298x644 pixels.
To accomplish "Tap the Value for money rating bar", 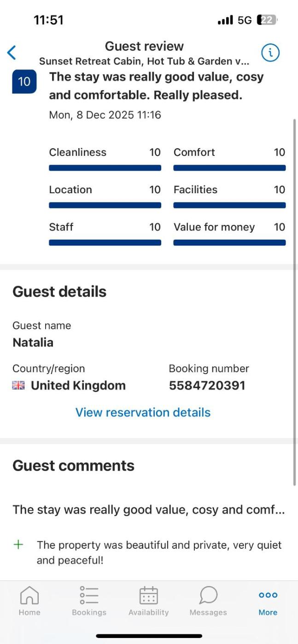I will click(x=229, y=242).
